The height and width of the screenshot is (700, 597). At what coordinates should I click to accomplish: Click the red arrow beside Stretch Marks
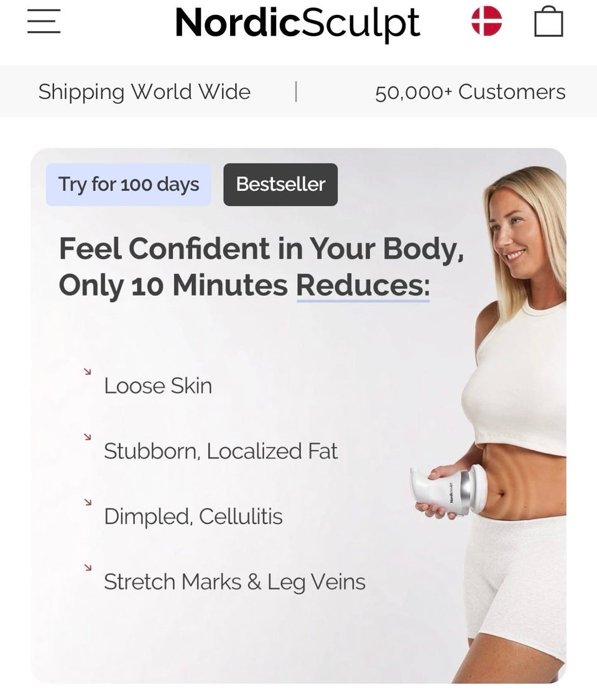pyautogui.click(x=88, y=568)
